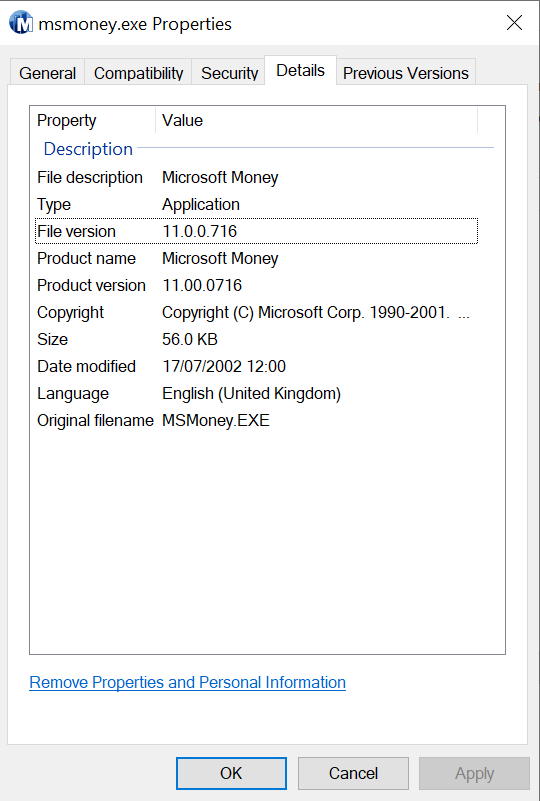Click the greyed-out Apply button
Image resolution: width=540 pixels, height=801 pixels.
click(475, 773)
